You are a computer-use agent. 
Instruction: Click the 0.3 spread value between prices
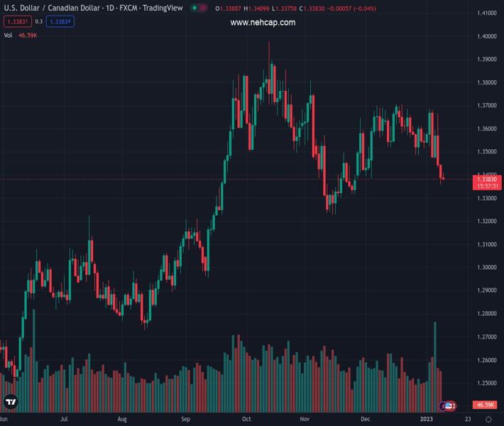(x=38, y=22)
